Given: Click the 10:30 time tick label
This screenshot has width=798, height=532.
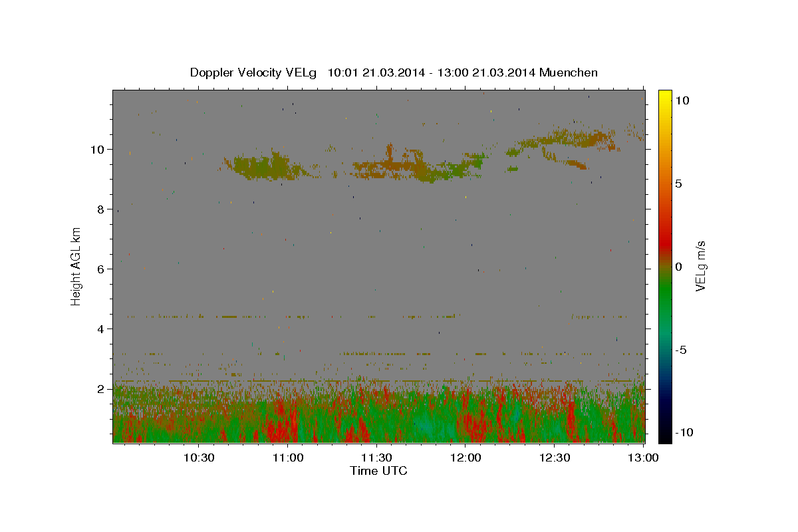Looking at the screenshot, I should click(199, 458).
